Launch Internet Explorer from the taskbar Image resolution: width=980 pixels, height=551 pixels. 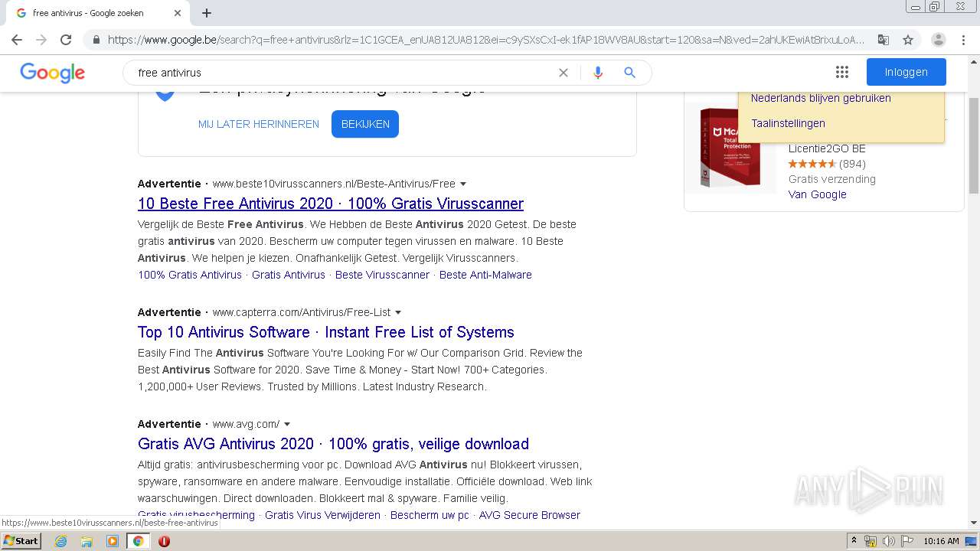pos(60,541)
